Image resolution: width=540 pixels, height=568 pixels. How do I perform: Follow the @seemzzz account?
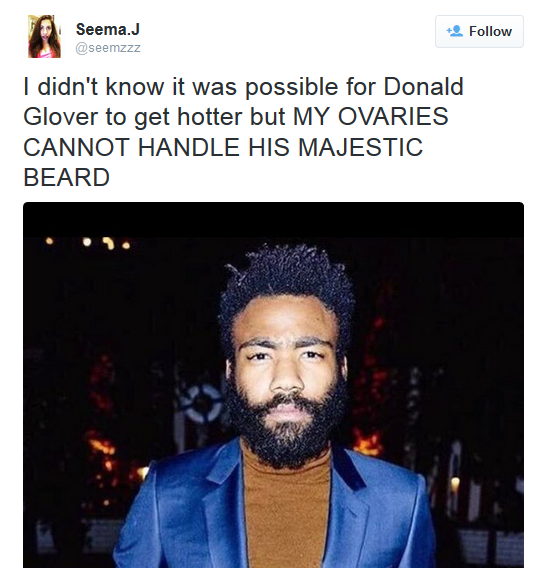(x=479, y=31)
